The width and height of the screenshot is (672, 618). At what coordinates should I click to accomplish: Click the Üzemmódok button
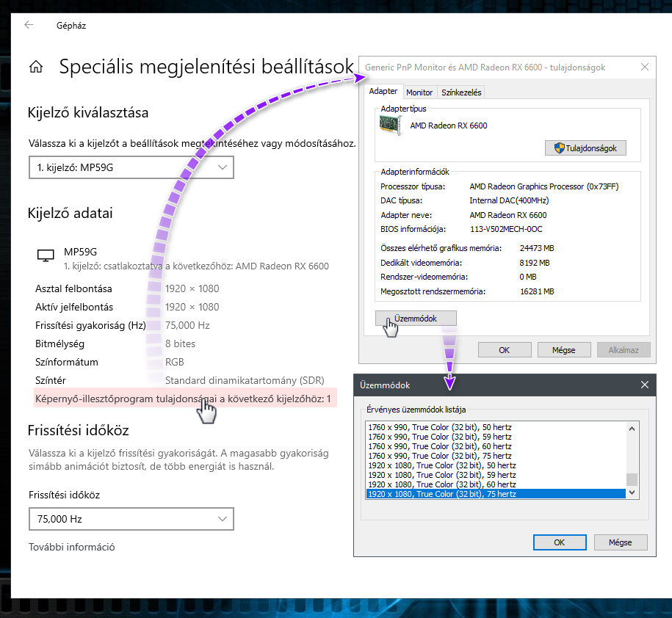point(416,319)
